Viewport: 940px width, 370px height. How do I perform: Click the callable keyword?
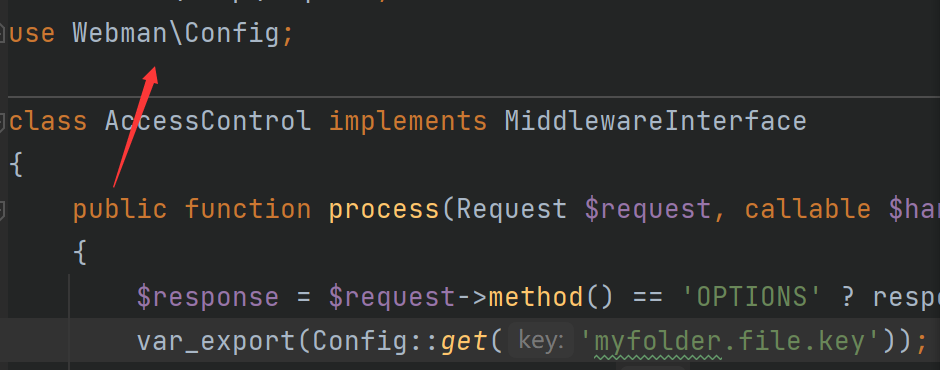808,209
